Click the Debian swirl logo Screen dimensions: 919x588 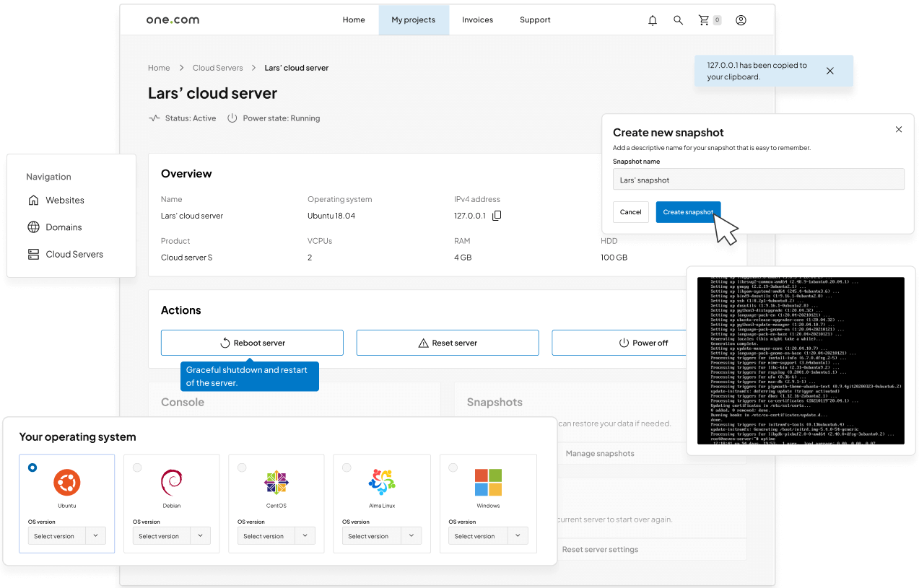(x=172, y=482)
